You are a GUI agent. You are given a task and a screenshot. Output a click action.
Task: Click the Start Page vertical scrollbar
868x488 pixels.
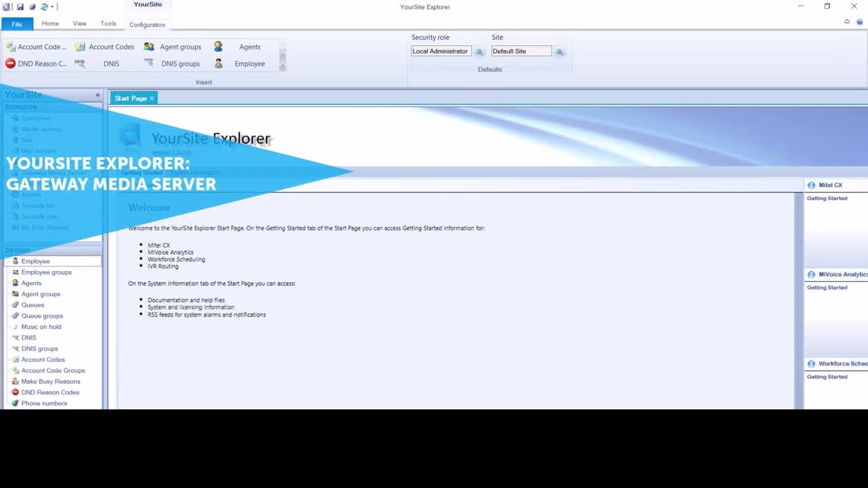point(799,300)
